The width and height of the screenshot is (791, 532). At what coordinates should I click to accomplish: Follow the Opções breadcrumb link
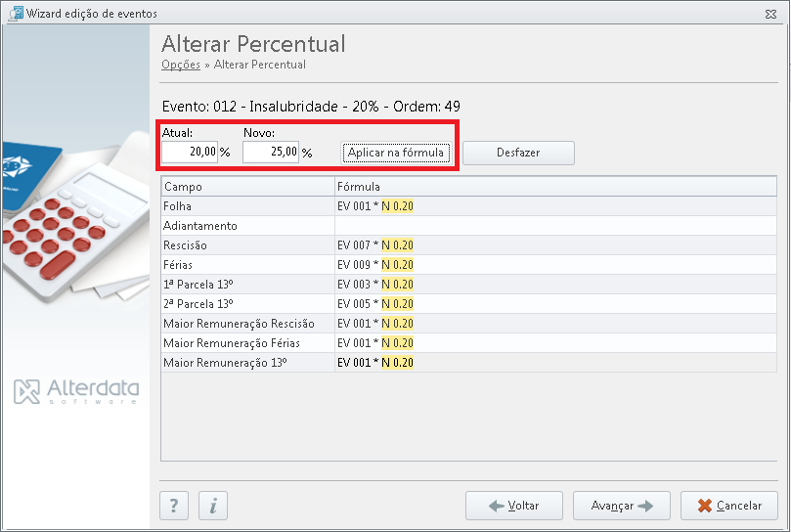tap(181, 65)
